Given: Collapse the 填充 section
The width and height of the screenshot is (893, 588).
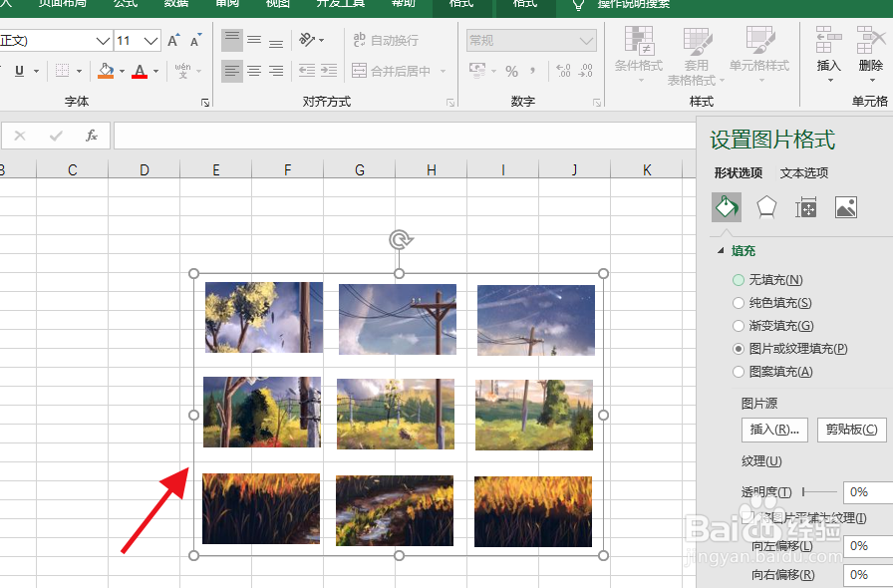Looking at the screenshot, I should [721, 251].
